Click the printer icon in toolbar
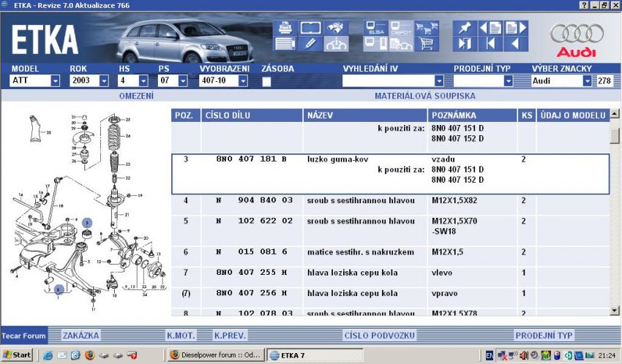Image resolution: width=622 pixels, height=364 pixels. click(x=285, y=28)
